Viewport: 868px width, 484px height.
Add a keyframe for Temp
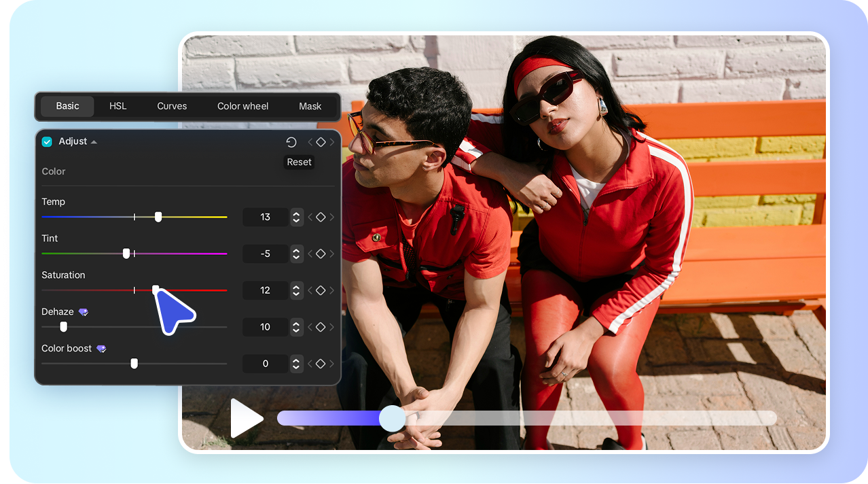(x=321, y=217)
